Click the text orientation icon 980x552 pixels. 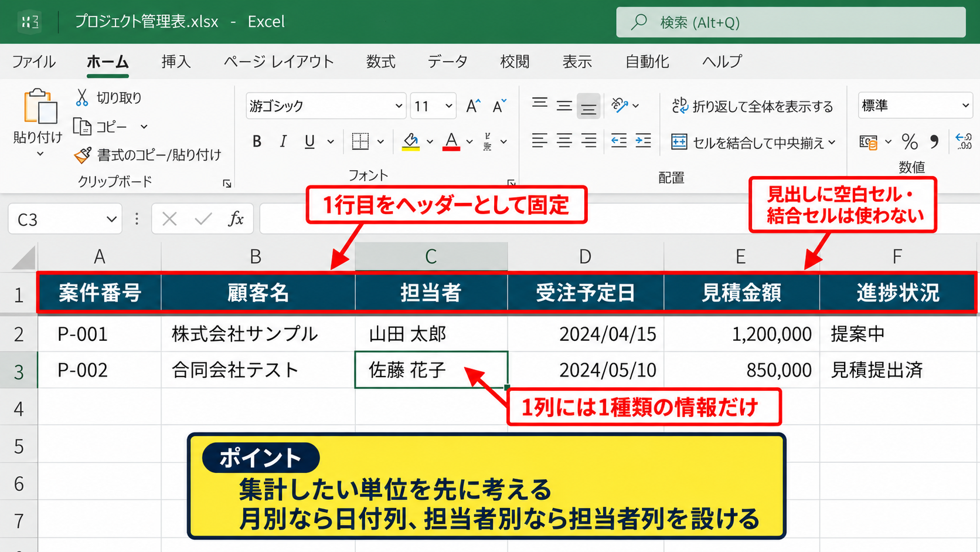pos(620,106)
